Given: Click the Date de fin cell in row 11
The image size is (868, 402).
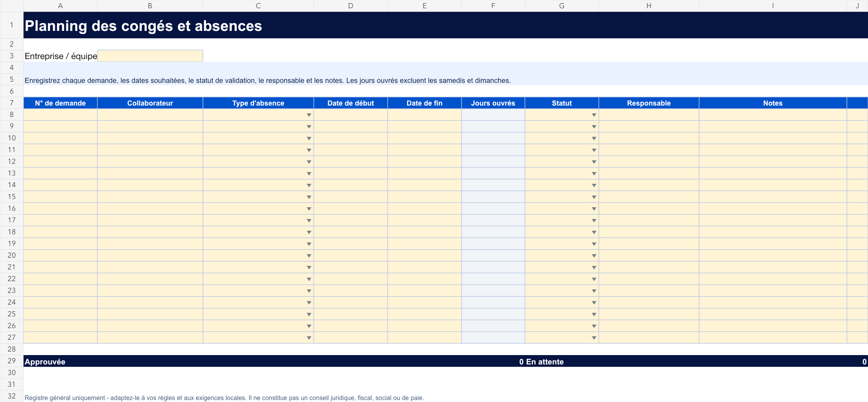Looking at the screenshot, I should 425,150.
